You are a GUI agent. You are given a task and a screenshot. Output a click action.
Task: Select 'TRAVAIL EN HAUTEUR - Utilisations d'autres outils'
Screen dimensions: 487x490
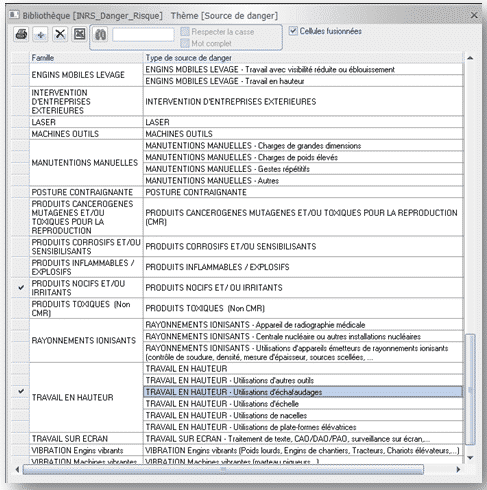303,380
